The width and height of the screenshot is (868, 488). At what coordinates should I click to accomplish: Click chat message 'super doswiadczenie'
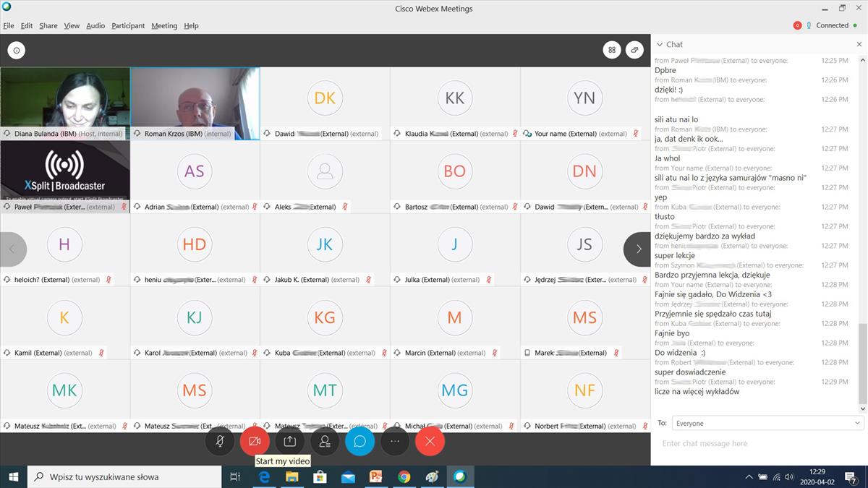(690, 372)
